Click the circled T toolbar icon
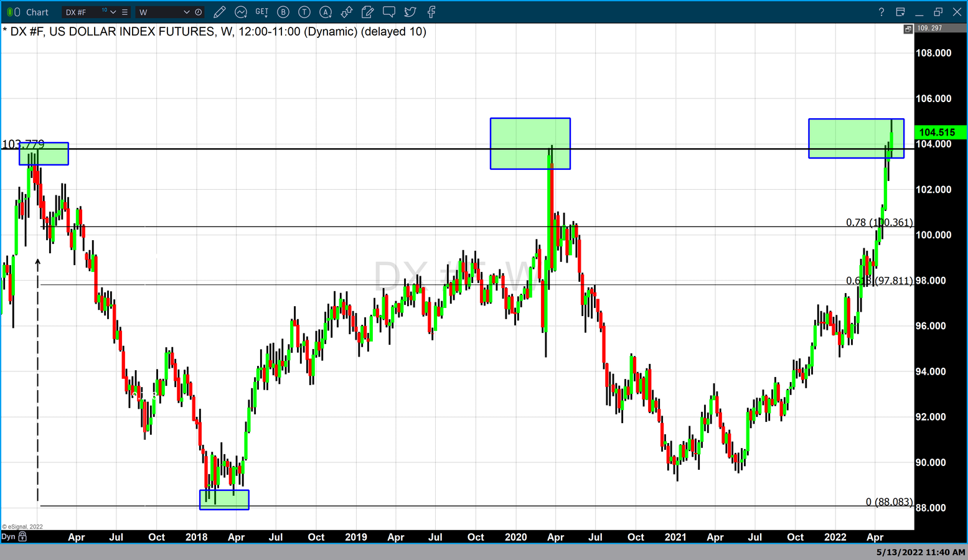The height and width of the screenshot is (560, 968). 304,12
